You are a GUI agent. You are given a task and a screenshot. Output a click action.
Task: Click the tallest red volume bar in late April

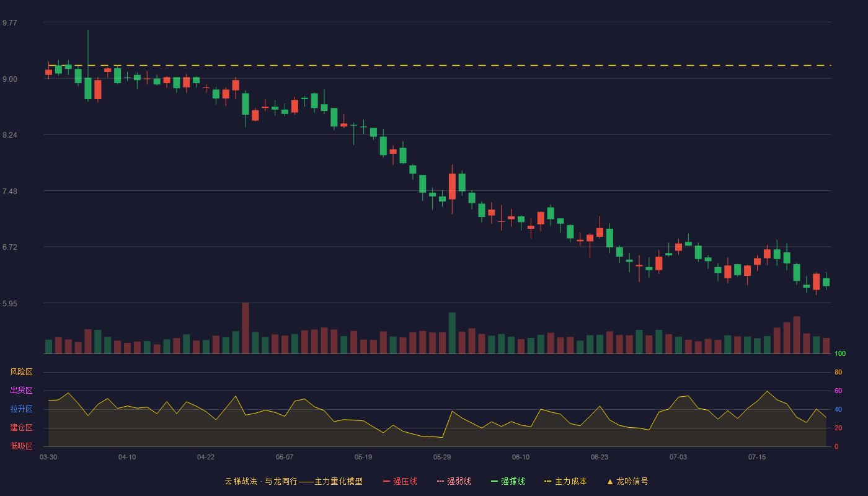pyautogui.click(x=246, y=328)
